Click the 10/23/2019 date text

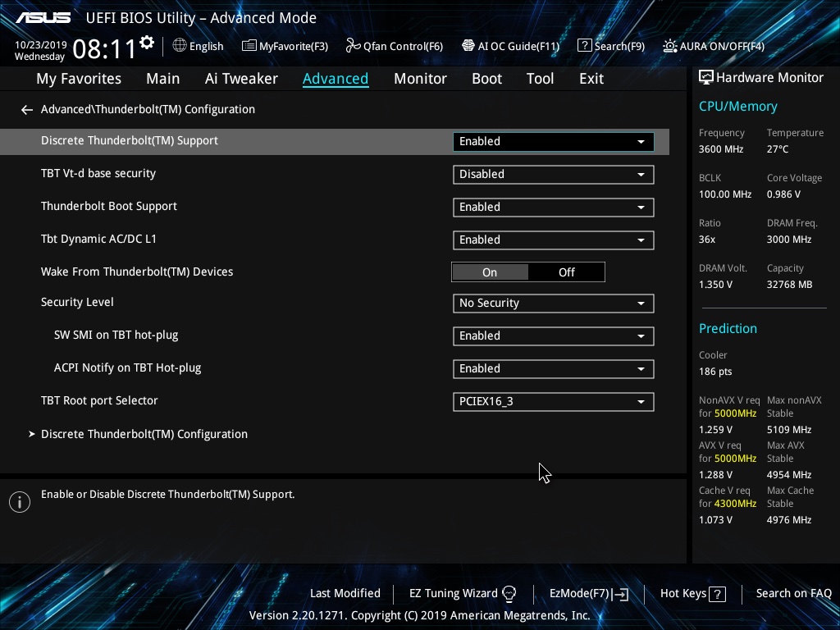(41, 45)
